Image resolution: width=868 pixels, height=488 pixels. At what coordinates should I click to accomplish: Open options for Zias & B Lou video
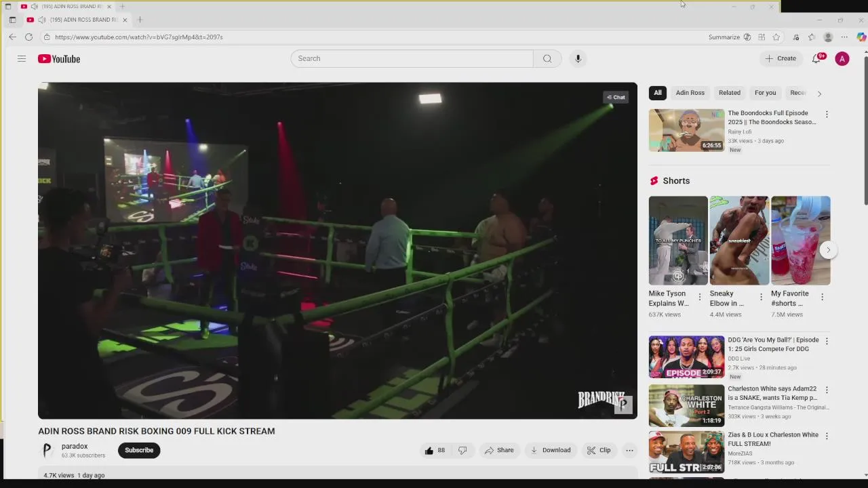click(x=827, y=436)
